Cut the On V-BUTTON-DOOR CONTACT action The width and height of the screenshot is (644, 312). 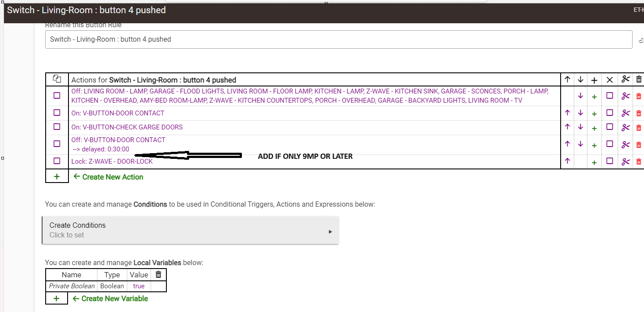626,113
